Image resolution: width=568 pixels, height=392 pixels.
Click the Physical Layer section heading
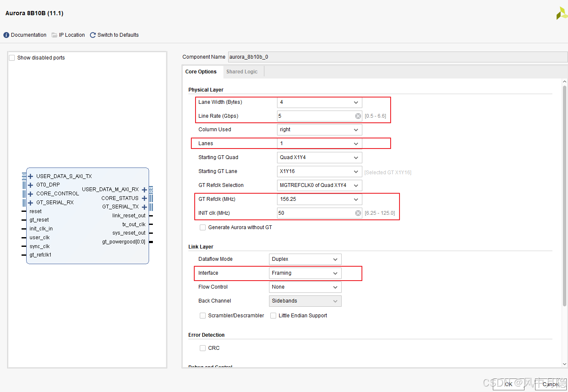(206, 90)
